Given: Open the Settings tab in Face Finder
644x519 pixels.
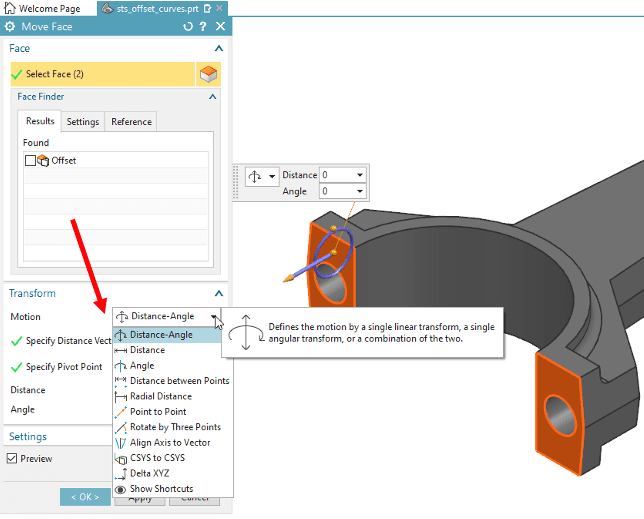Looking at the screenshot, I should click(83, 122).
